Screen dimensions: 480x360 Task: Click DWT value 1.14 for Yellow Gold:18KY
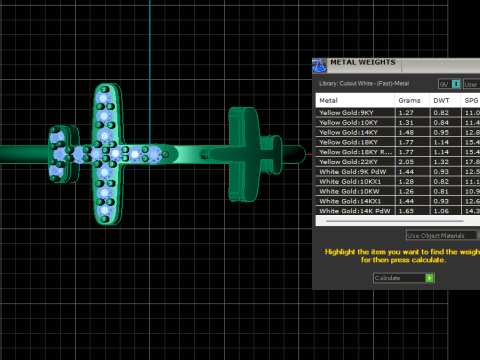point(441,142)
